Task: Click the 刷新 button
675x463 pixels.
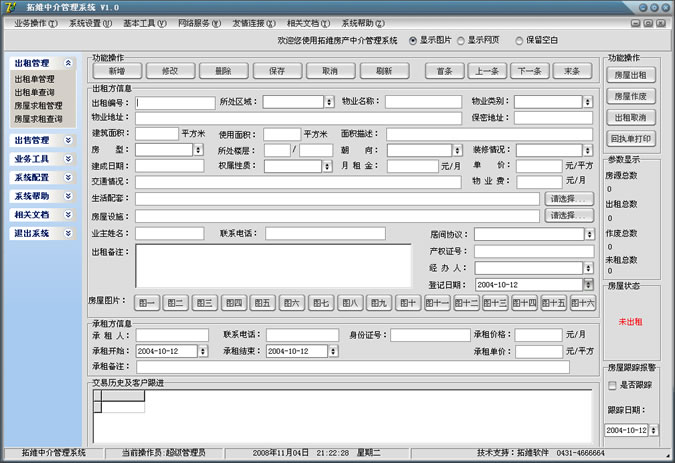Action: coord(384,71)
